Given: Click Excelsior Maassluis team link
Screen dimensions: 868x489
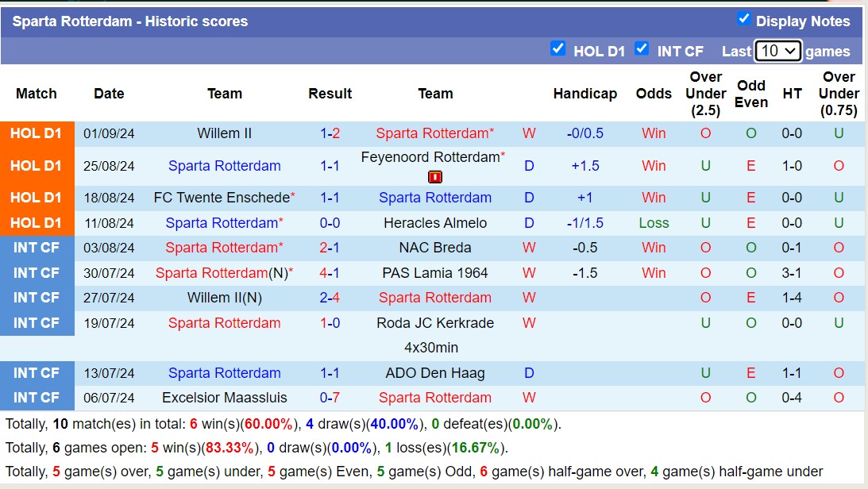Looking at the screenshot, I should [225, 398].
